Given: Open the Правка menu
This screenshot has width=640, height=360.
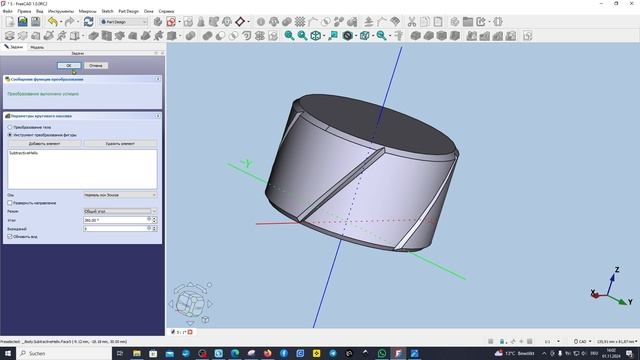Looking at the screenshot, I should (x=24, y=11).
